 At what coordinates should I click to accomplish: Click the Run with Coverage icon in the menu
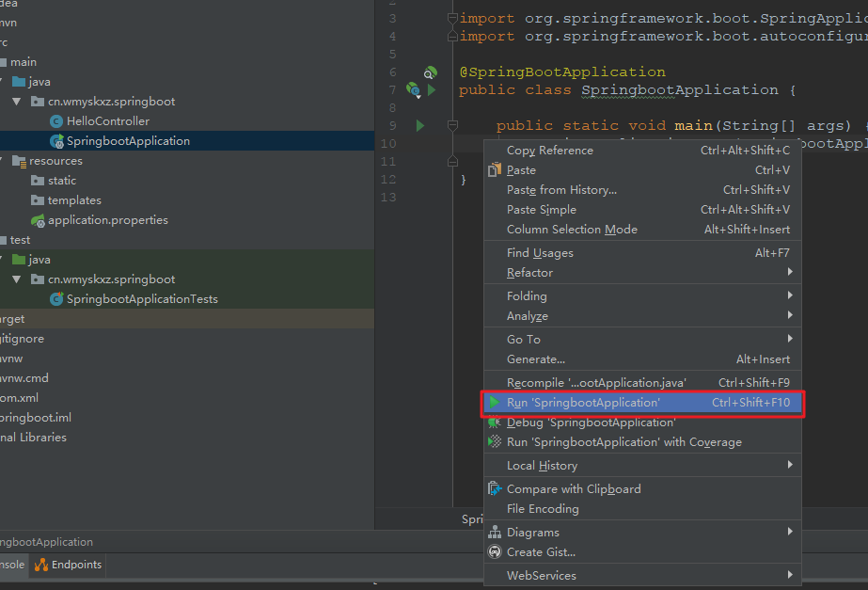coord(495,441)
